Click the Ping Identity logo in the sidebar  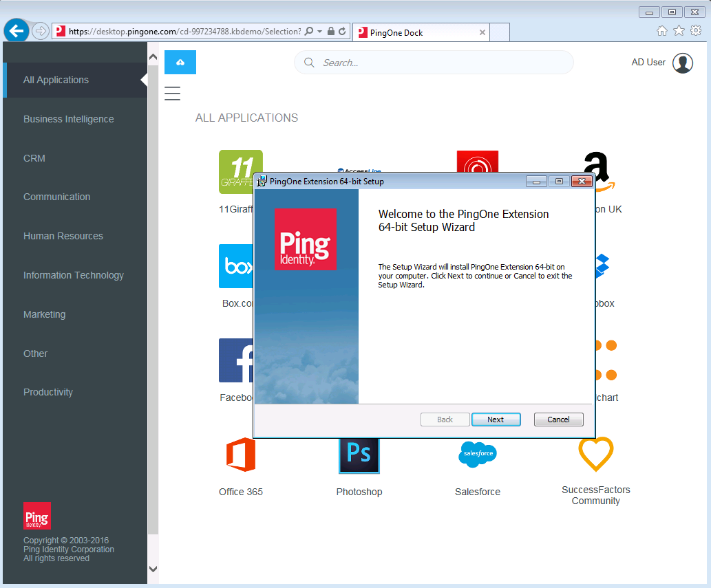(x=36, y=515)
